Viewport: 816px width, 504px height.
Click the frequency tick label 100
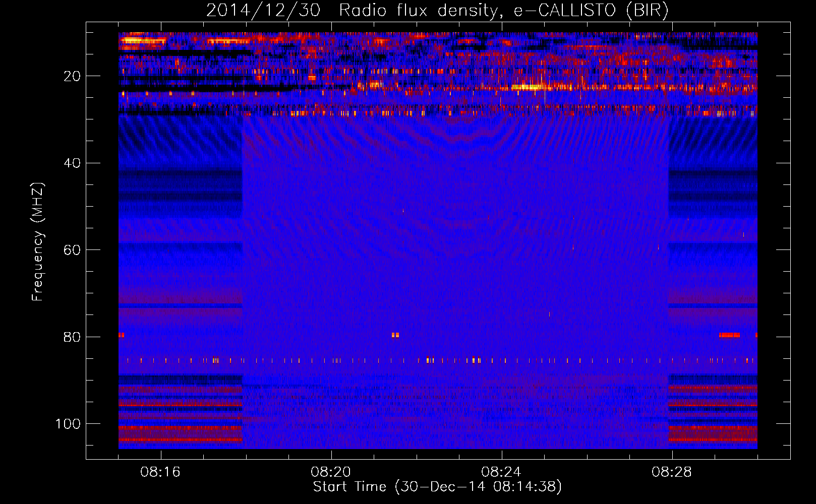[x=69, y=424]
